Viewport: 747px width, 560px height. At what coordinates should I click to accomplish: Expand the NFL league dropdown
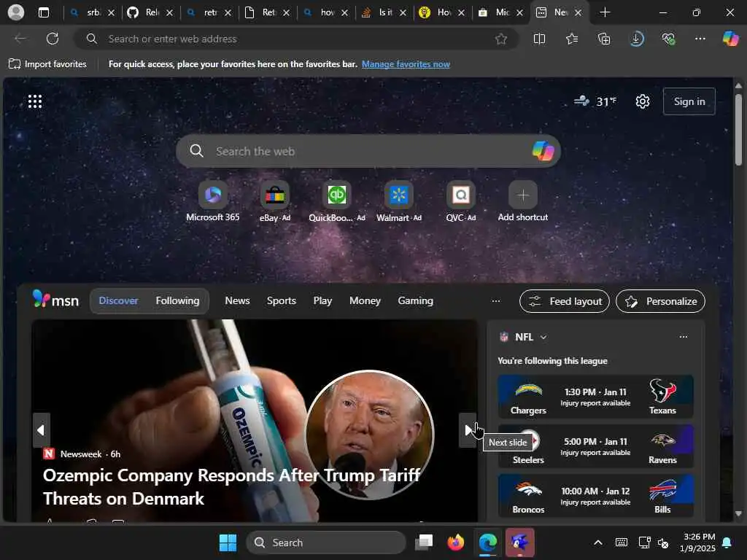point(543,337)
